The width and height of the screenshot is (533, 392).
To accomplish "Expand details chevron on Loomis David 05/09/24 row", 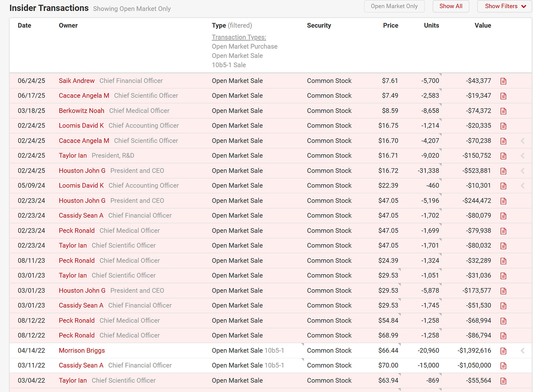I will pos(522,186).
